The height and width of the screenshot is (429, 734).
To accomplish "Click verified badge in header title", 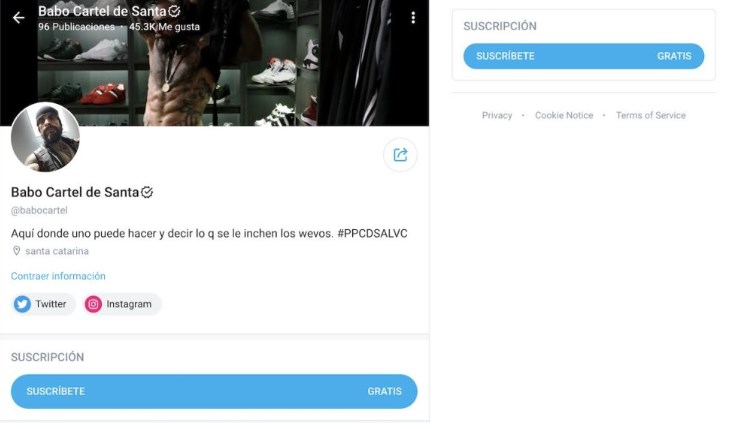I will click(174, 11).
